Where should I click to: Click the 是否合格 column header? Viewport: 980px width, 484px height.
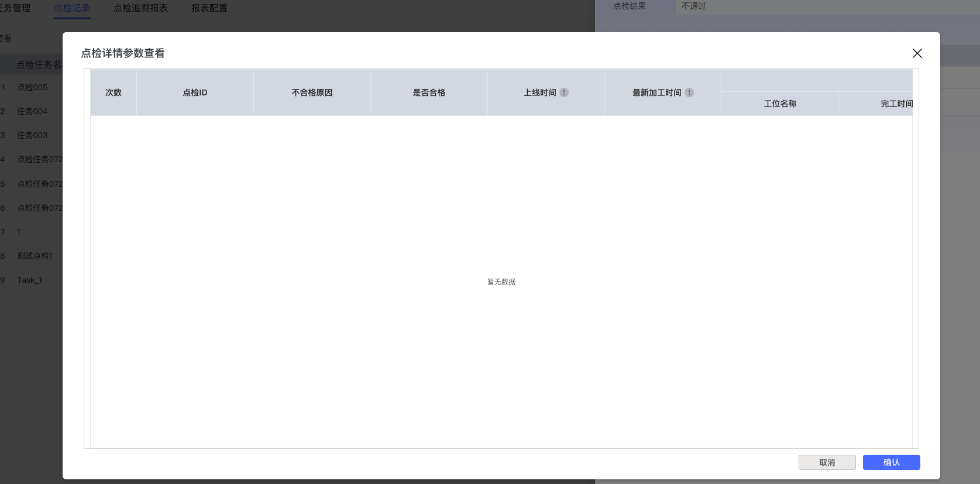[429, 92]
